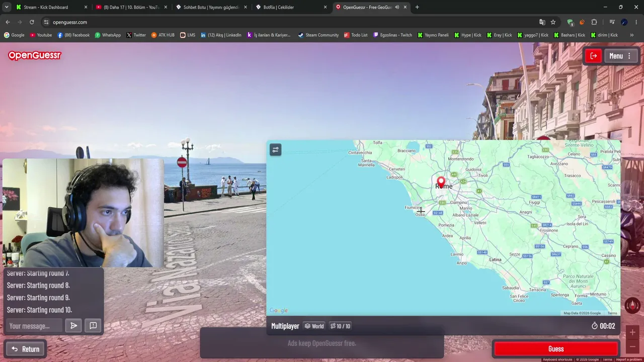
Task: Click the Report a problem link
Action: [629, 359]
